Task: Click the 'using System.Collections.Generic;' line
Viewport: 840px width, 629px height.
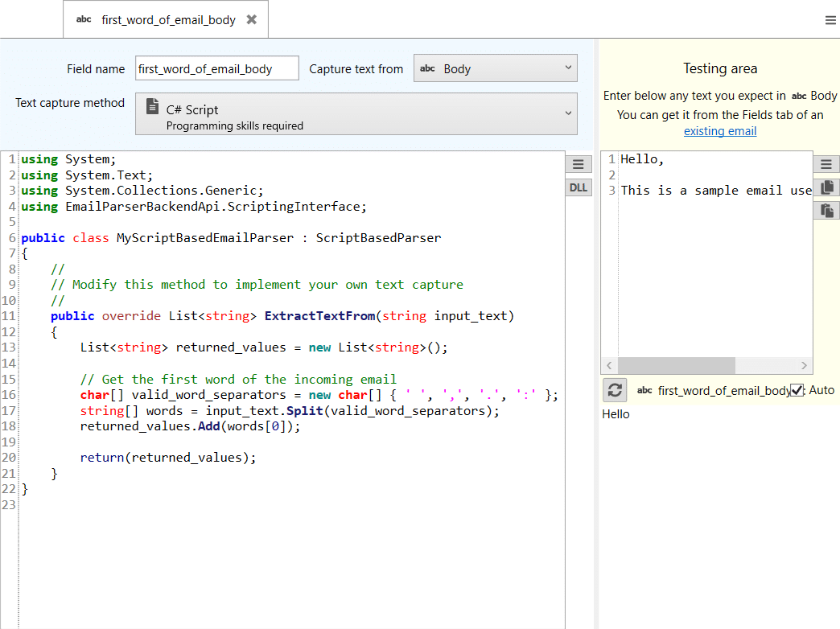Action: [142, 191]
